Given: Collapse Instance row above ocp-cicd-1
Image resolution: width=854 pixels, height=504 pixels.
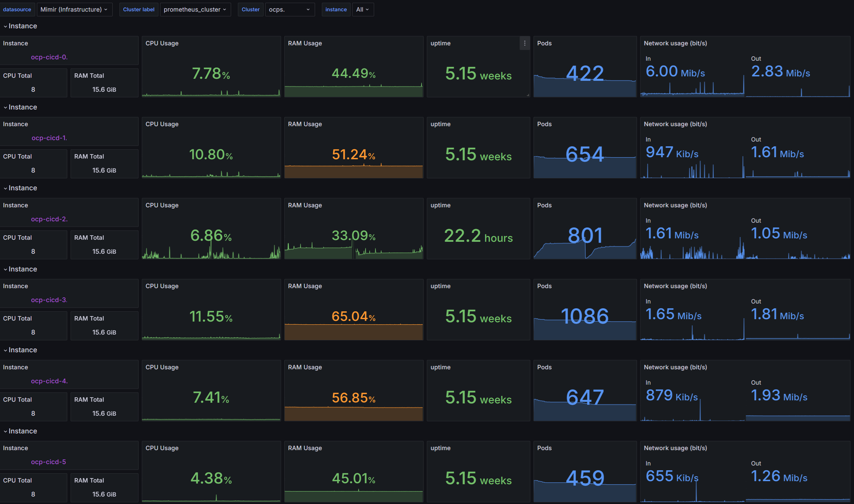Looking at the screenshot, I should tap(5, 107).
